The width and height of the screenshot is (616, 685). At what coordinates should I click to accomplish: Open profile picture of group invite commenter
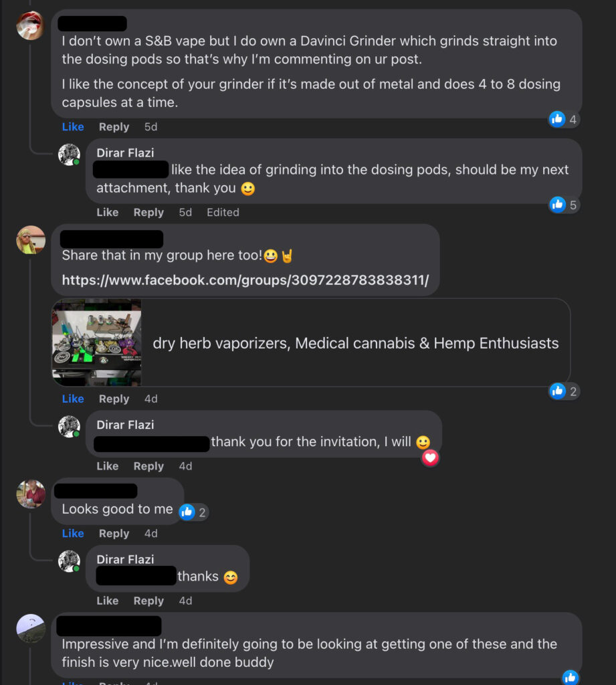(x=31, y=239)
